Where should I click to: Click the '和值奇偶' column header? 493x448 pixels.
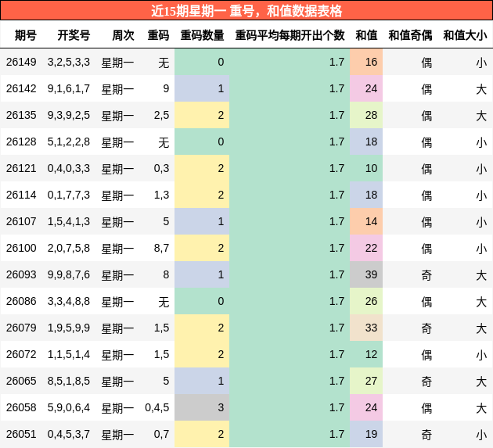(410, 35)
